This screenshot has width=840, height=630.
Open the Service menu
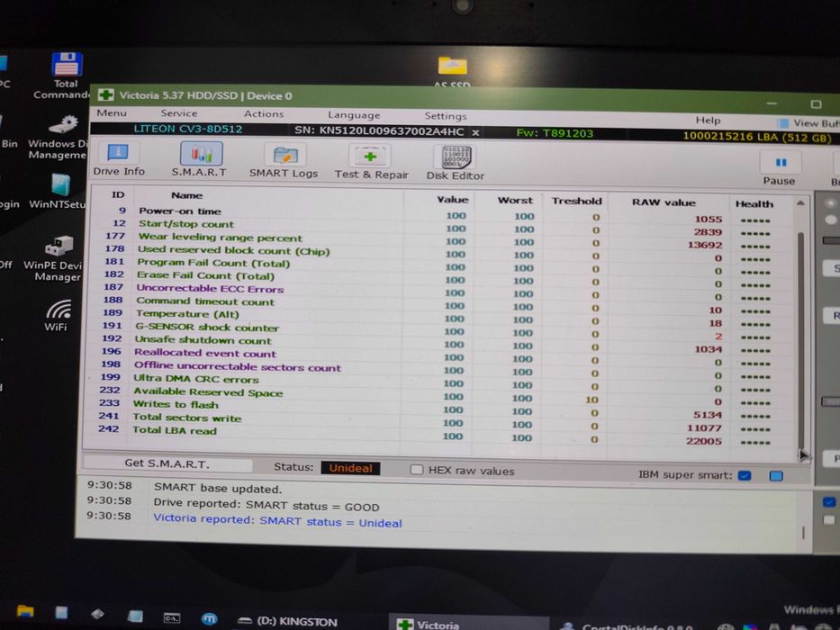coord(179,113)
